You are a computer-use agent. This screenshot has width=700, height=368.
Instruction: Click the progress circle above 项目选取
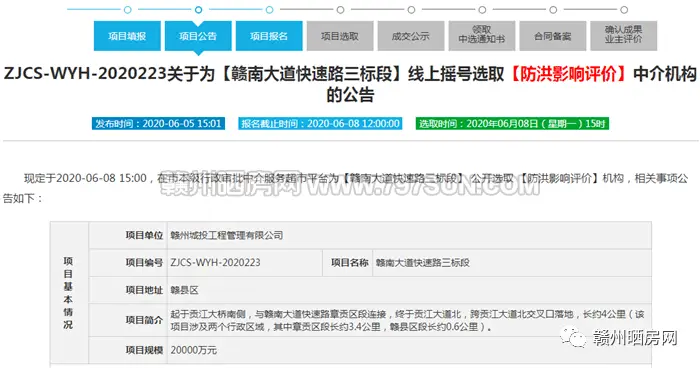[x=341, y=9]
